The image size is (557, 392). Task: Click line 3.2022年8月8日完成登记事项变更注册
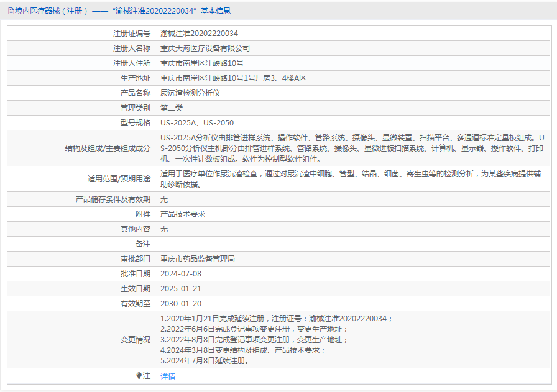tap(254, 340)
